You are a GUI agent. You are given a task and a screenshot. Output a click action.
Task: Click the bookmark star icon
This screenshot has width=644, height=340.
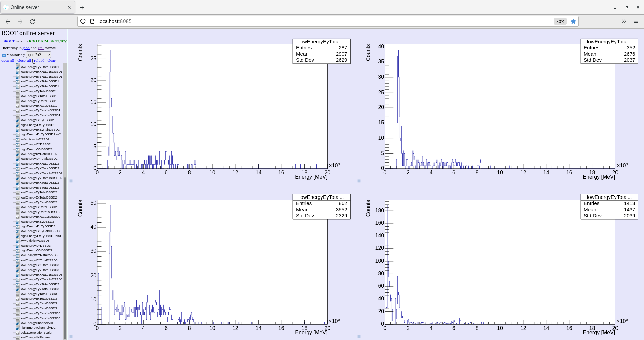(x=573, y=21)
